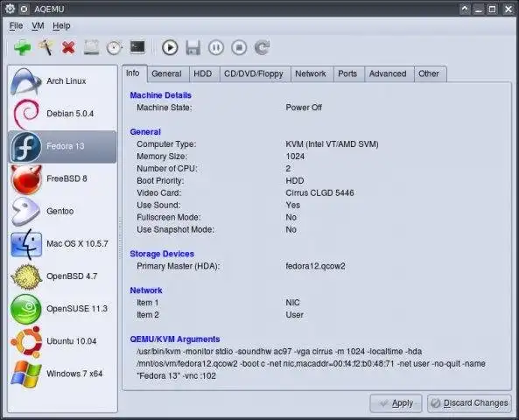The width and height of the screenshot is (519, 420).
Task: Select the FreeBSD 8 virtual machine
Action: pos(62,179)
